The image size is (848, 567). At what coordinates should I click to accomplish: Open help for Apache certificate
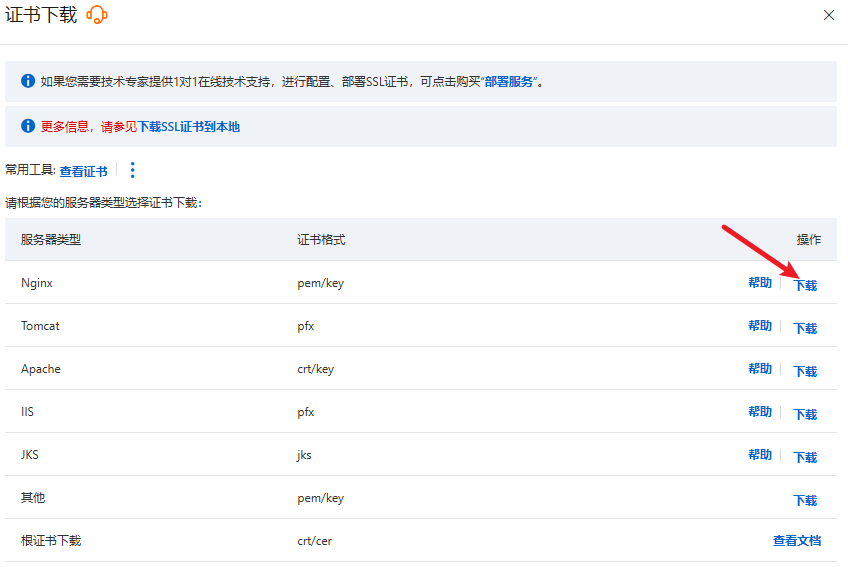pyautogui.click(x=760, y=369)
